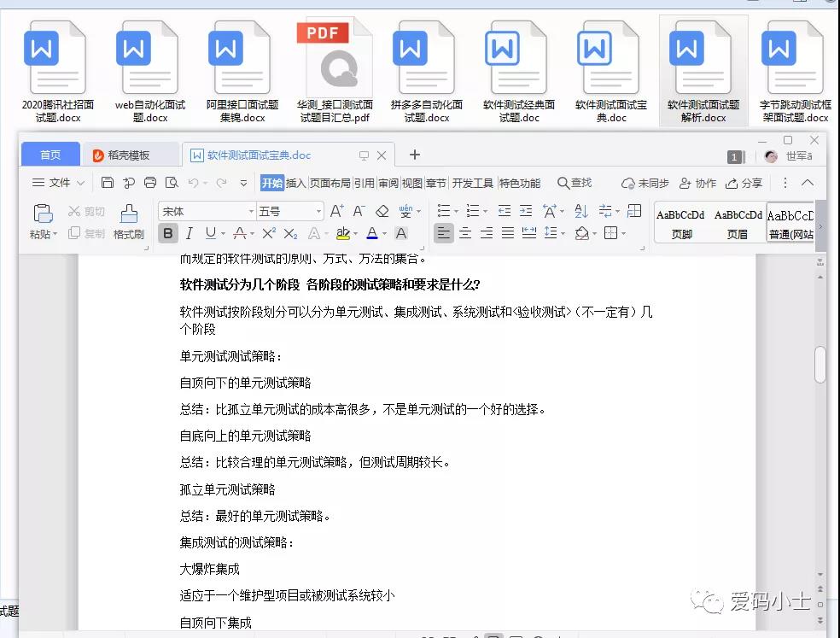Image resolution: width=840 pixels, height=638 pixels.
Task: Toggle underline formatting
Action: pyautogui.click(x=210, y=233)
